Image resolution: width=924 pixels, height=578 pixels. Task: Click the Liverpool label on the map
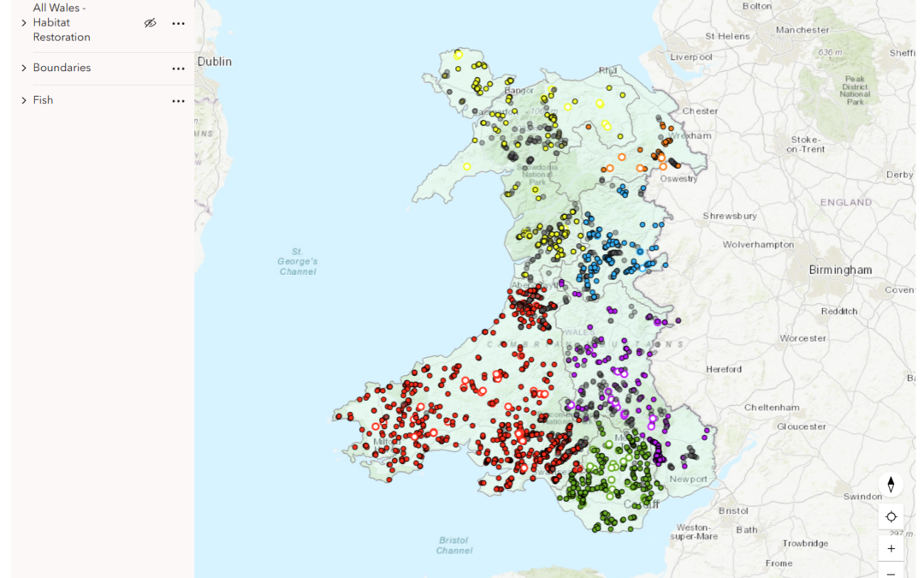pos(691,57)
